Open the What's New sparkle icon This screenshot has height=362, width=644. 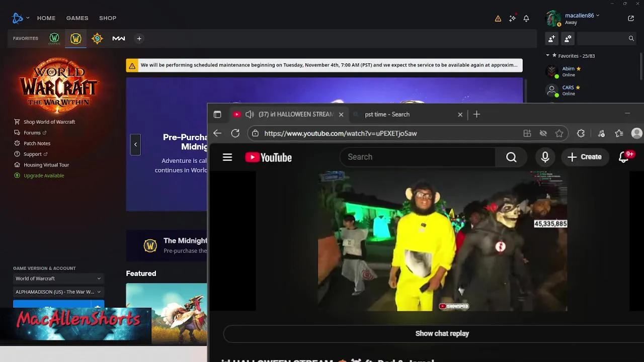click(512, 18)
